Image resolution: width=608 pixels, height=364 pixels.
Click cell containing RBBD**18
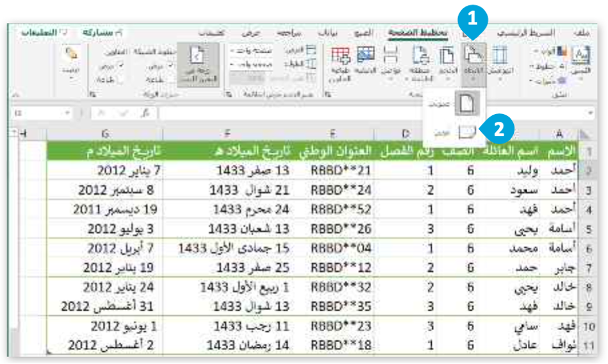click(x=333, y=345)
